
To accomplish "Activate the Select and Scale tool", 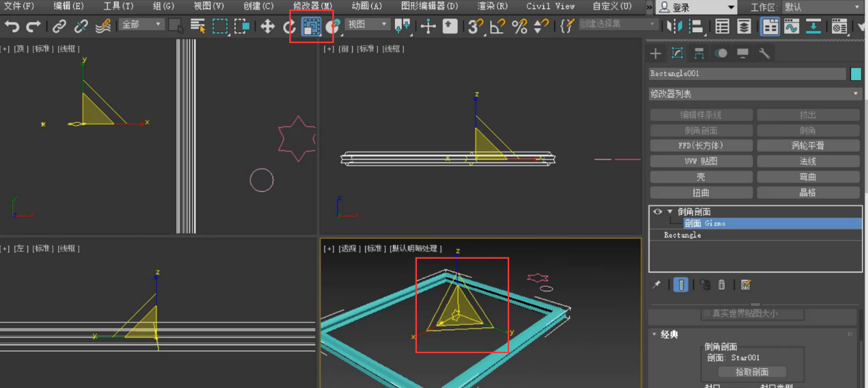I will pyautogui.click(x=312, y=27).
